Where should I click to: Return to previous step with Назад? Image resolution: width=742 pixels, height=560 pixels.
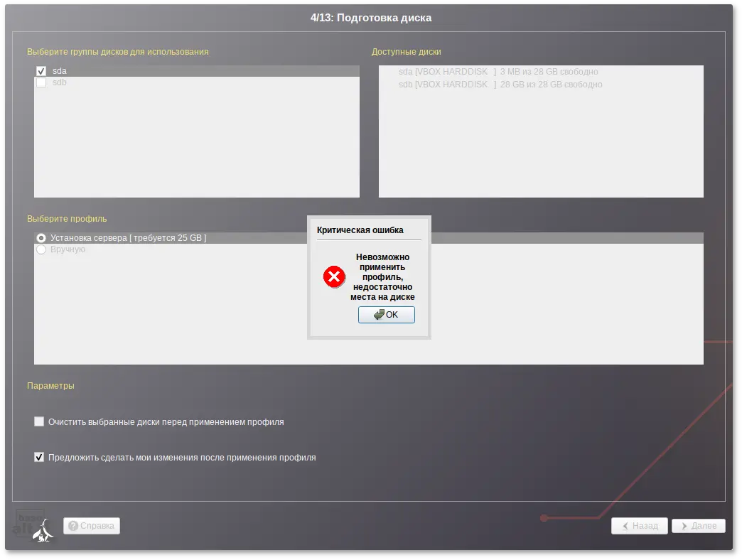click(640, 525)
